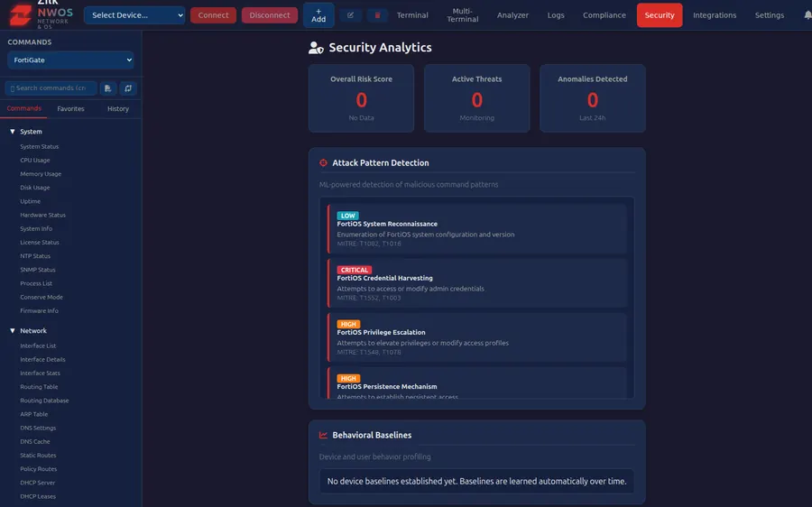The width and height of the screenshot is (812, 507).
Task: Switch to the Analyzer tab
Action: (512, 15)
